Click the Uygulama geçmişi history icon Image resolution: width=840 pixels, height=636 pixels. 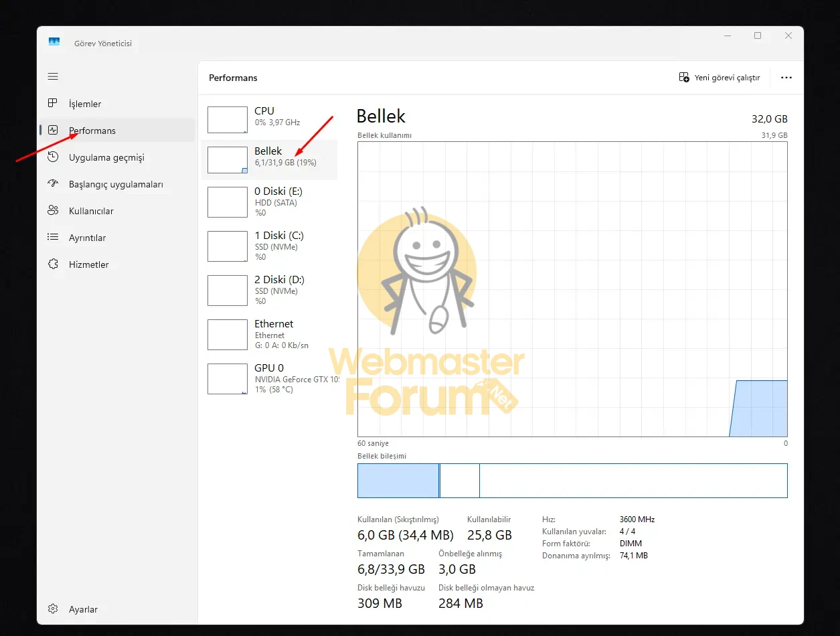[53, 157]
